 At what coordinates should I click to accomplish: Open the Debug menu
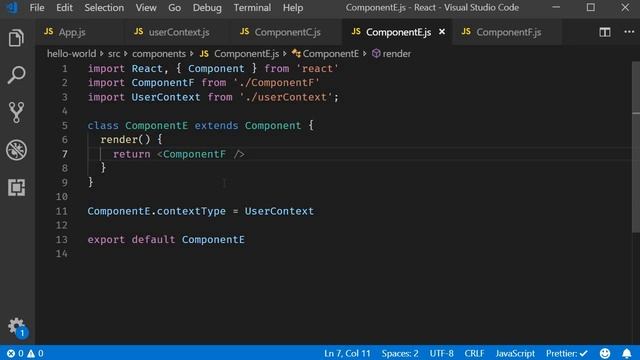pos(207,8)
